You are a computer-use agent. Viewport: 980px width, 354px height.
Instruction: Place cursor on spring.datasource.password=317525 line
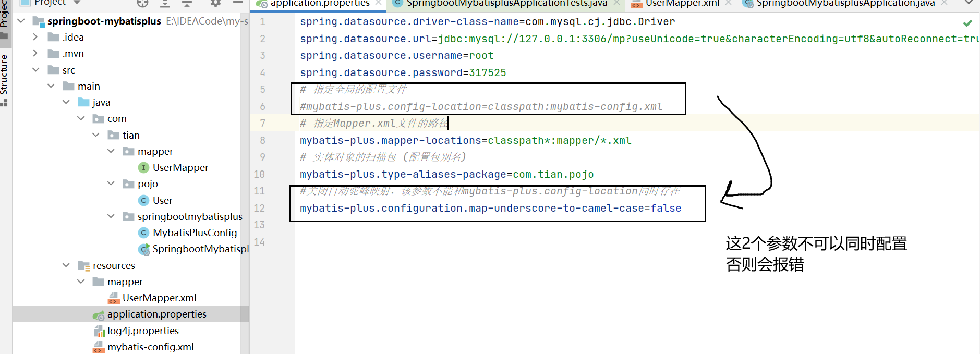point(403,72)
